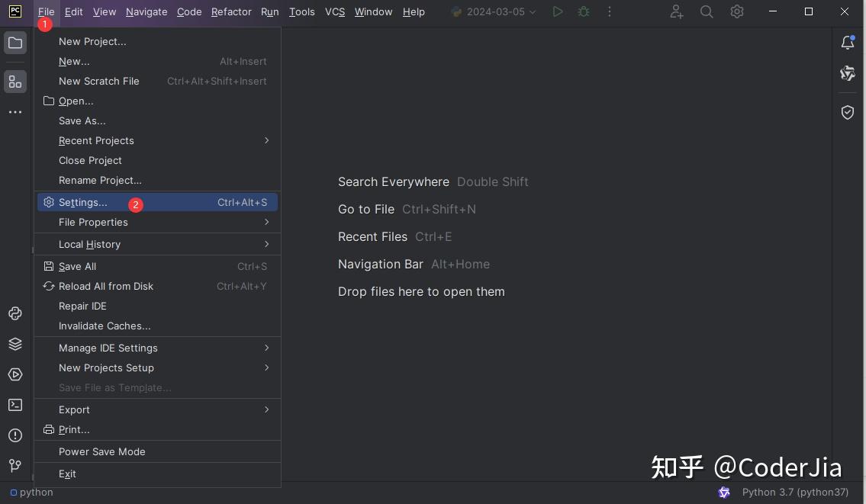Open the shield icon in right sidebar
Viewport: 866px width, 504px height.
pyautogui.click(x=848, y=113)
